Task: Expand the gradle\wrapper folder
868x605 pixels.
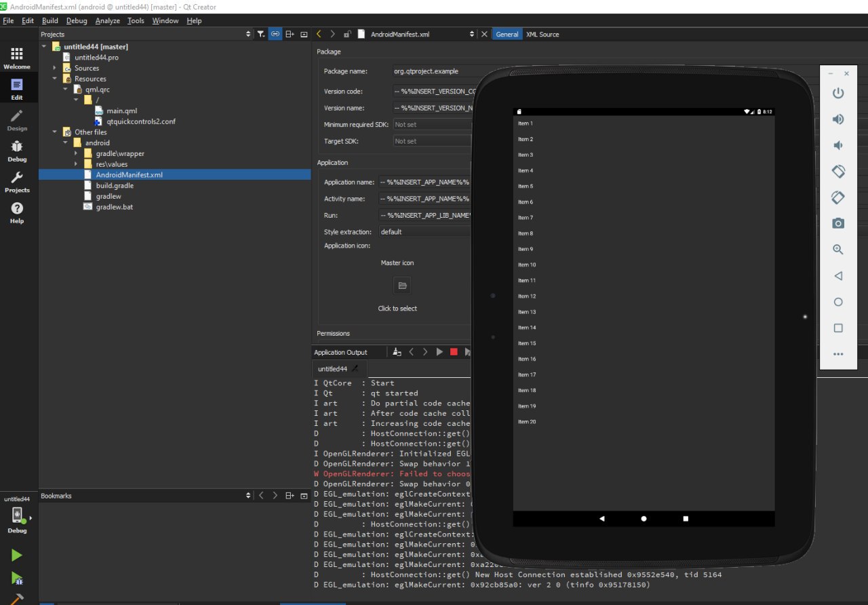Action: click(x=76, y=153)
